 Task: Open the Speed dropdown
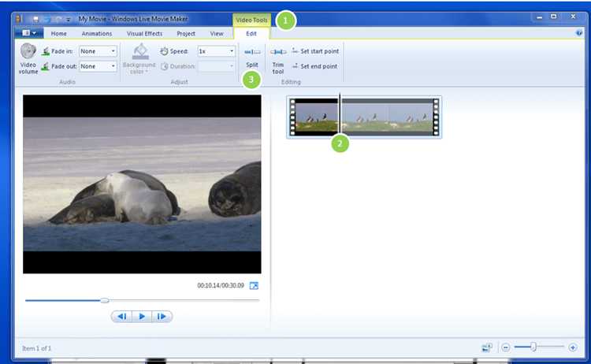[217, 51]
